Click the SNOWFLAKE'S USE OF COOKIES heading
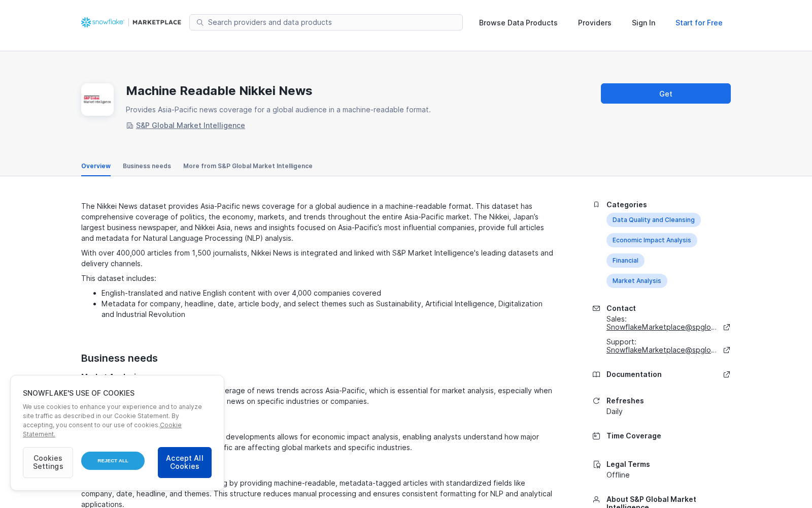Image resolution: width=812 pixels, height=508 pixels. click(x=79, y=393)
